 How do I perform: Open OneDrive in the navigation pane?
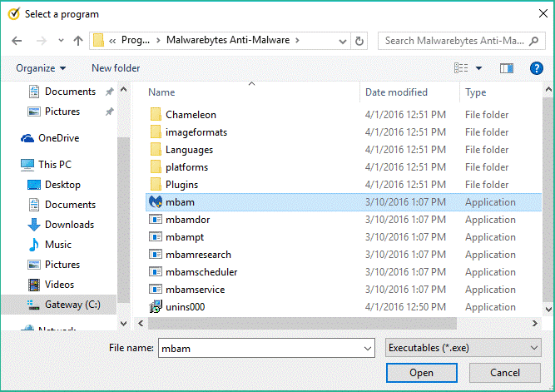pyautogui.click(x=50, y=138)
